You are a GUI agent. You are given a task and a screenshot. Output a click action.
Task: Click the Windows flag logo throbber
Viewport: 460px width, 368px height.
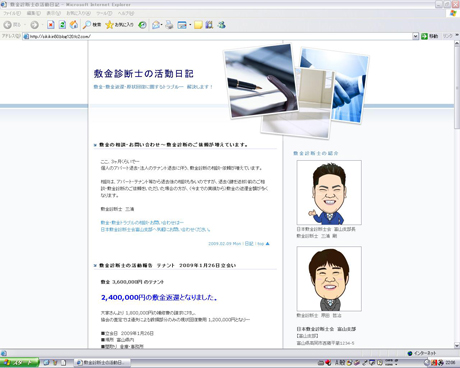point(453,13)
